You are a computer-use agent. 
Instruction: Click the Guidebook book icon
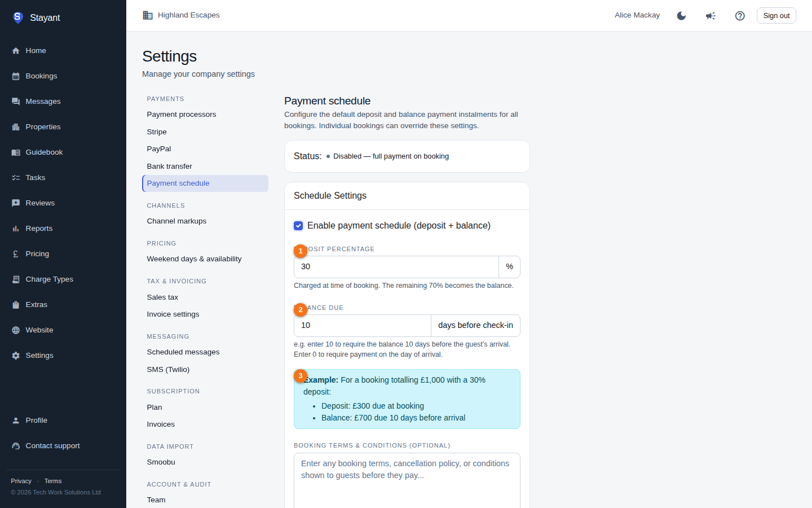[x=16, y=152]
